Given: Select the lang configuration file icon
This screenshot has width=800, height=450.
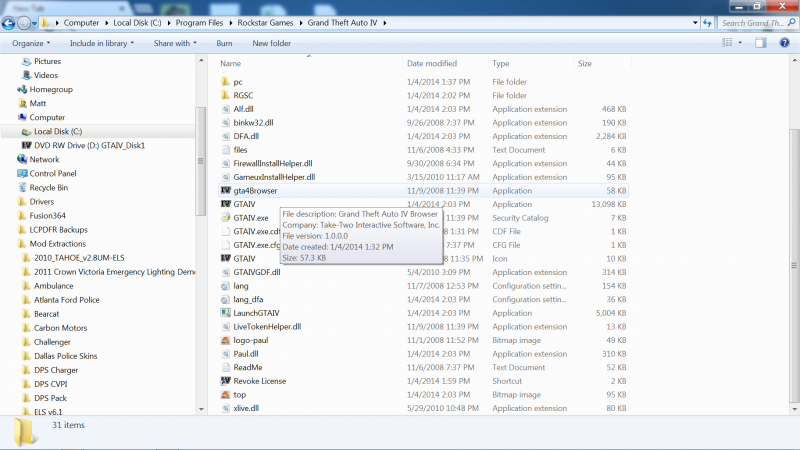Looking at the screenshot, I should point(225,286).
